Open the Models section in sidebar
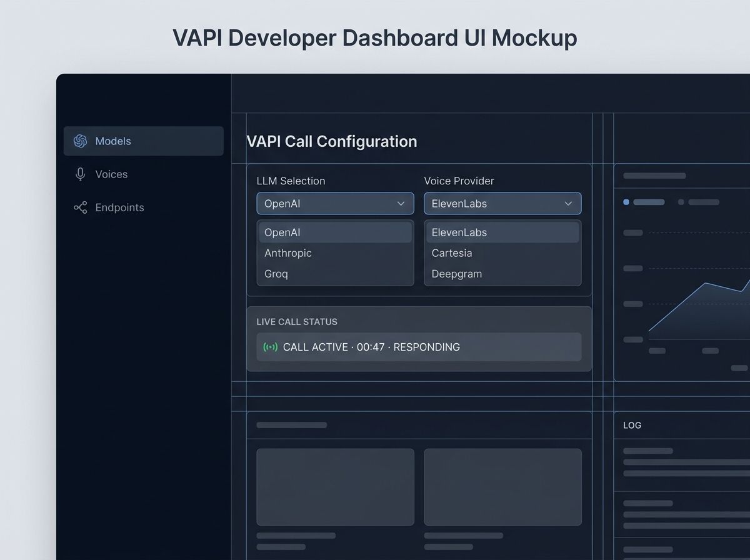The image size is (750, 560). point(144,141)
